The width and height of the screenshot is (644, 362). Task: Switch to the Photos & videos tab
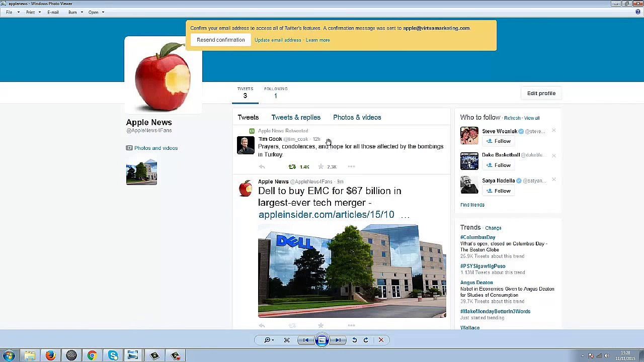tap(357, 117)
